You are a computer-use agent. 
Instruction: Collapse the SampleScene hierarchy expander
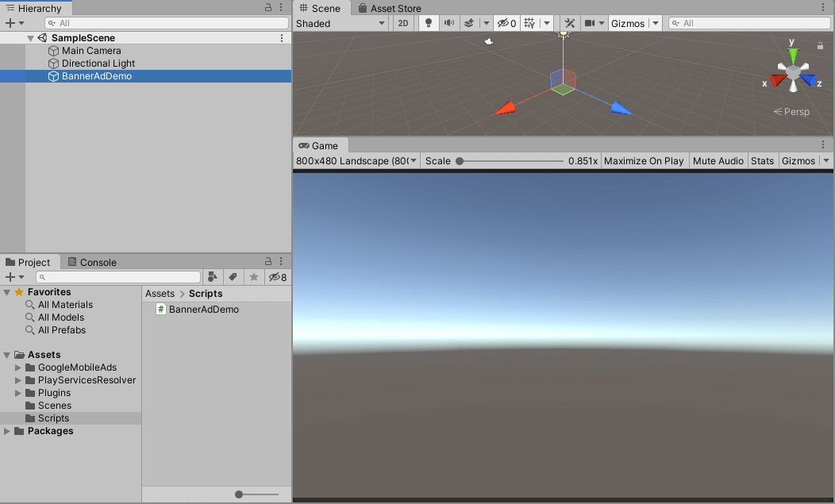tap(30, 37)
